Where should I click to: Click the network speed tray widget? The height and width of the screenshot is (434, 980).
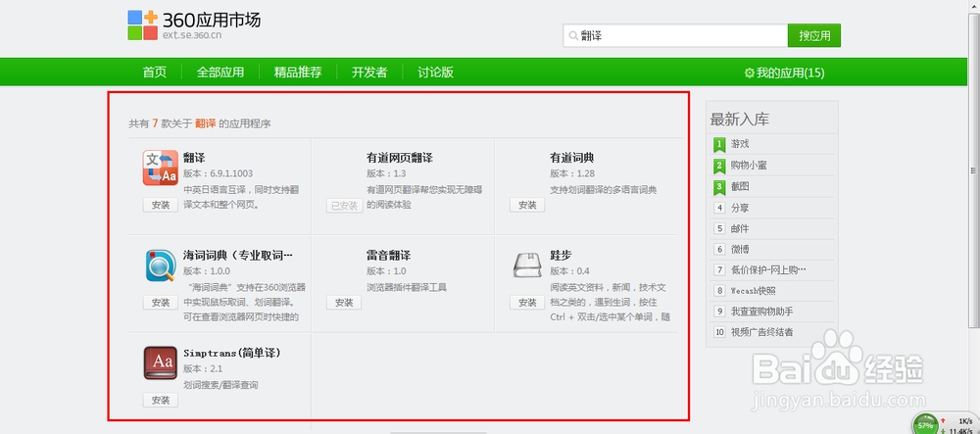(945, 424)
